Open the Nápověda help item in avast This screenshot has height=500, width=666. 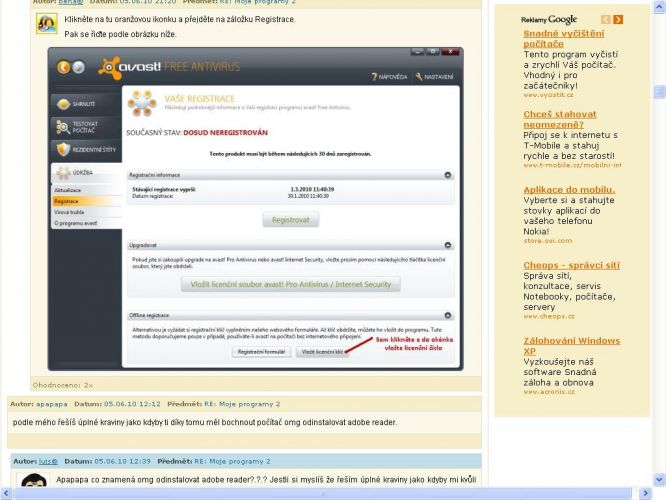tap(389, 77)
